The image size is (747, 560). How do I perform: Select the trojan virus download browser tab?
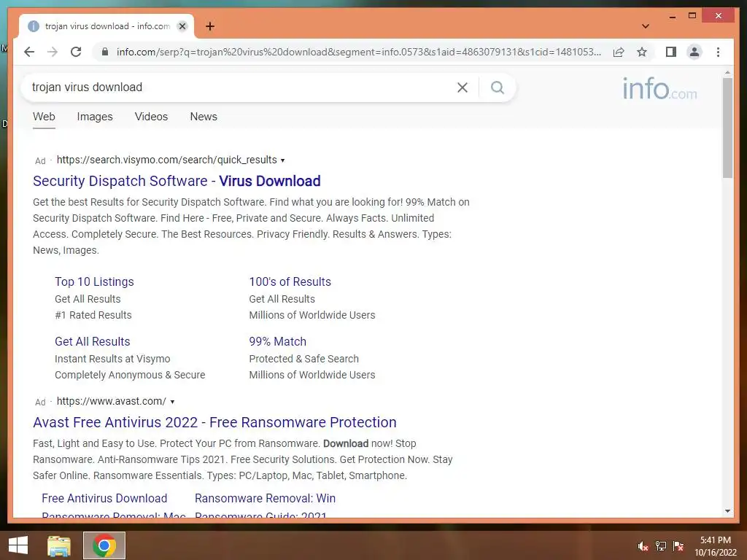pos(107,26)
